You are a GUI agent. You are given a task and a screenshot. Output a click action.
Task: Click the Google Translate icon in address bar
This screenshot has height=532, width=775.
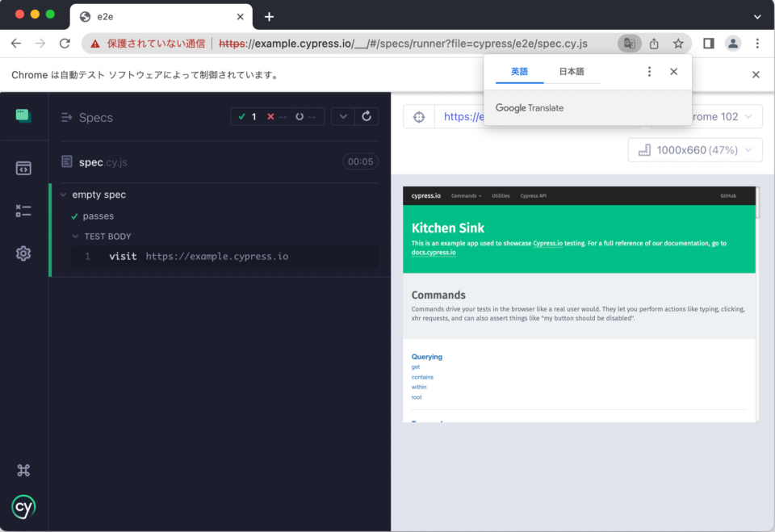629,44
